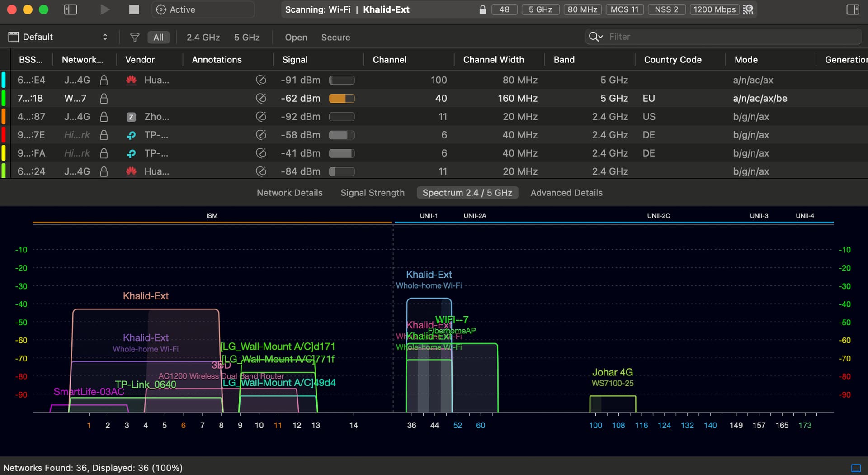The width and height of the screenshot is (868, 475).
Task: Click the bottom-right status bar display icon
Action: (x=856, y=468)
